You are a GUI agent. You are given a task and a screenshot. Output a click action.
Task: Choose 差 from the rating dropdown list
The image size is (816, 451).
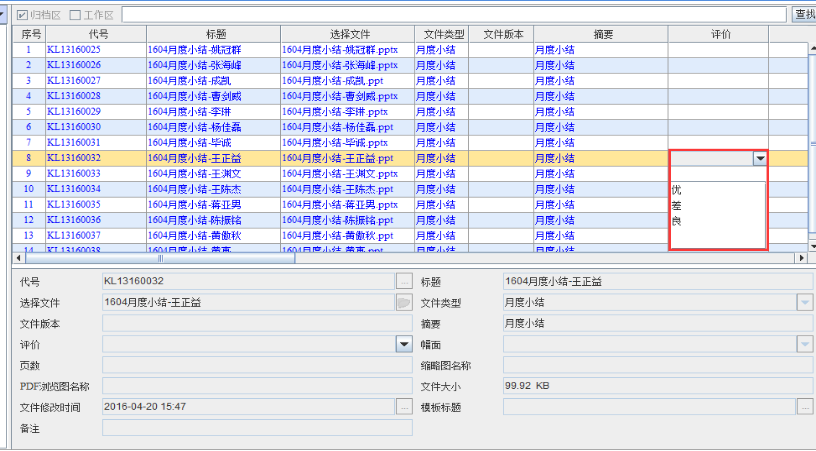coord(677,205)
